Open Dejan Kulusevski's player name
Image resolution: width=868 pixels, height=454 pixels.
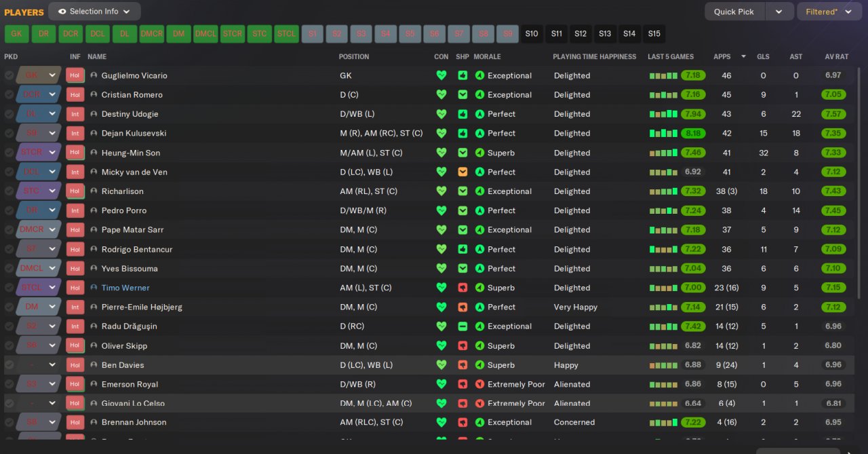pyautogui.click(x=134, y=133)
